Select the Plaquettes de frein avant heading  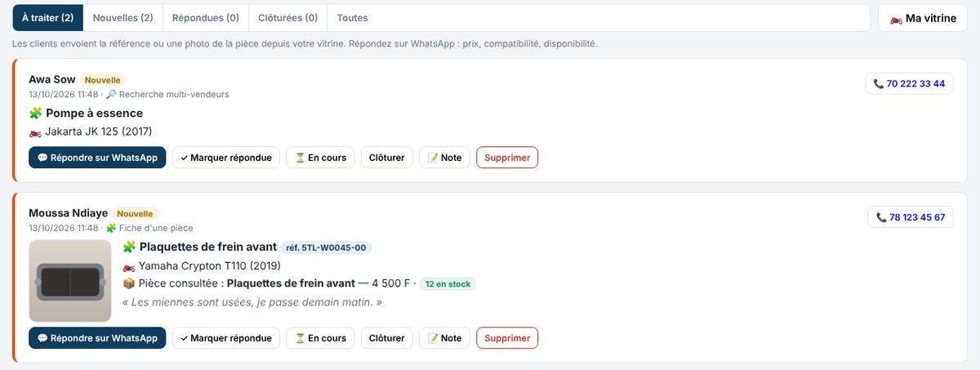[208, 247]
